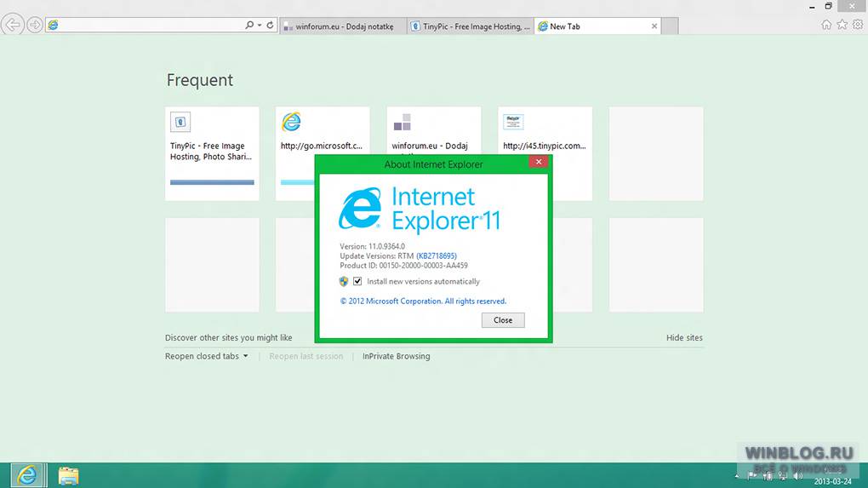
Task: Click Hide sites link
Action: 684,337
